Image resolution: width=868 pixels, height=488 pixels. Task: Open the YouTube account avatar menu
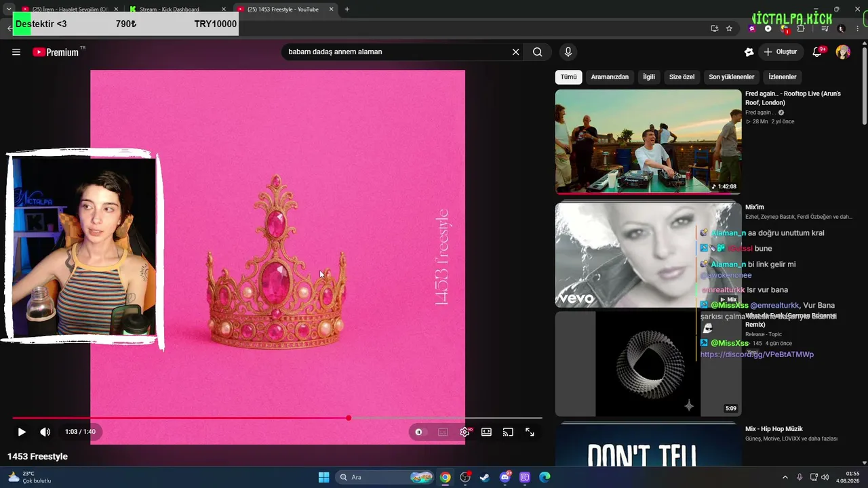pyautogui.click(x=843, y=52)
